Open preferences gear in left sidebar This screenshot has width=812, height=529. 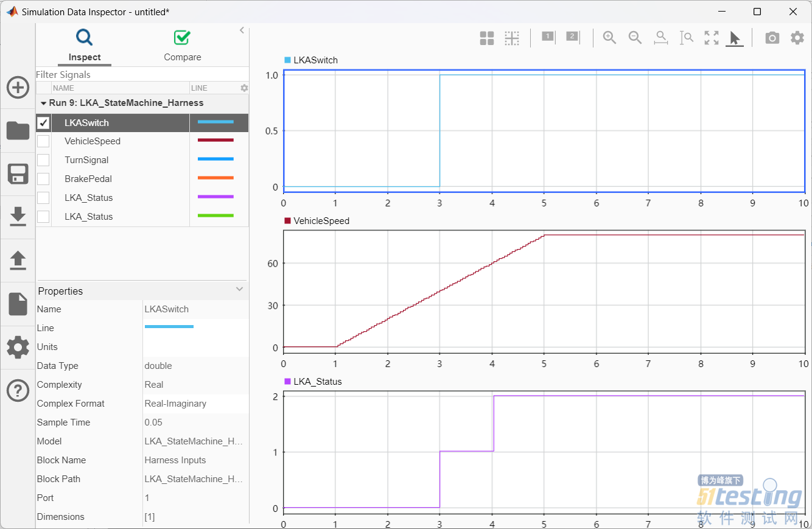tap(18, 348)
